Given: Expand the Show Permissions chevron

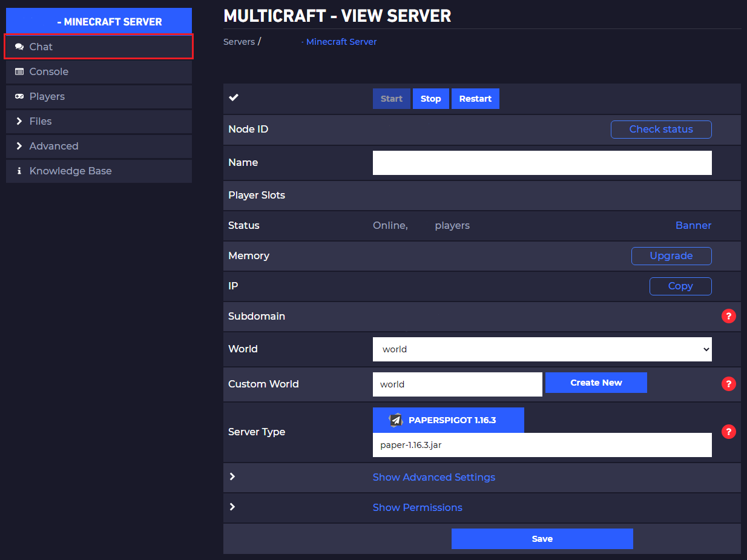Looking at the screenshot, I should click(x=232, y=507).
